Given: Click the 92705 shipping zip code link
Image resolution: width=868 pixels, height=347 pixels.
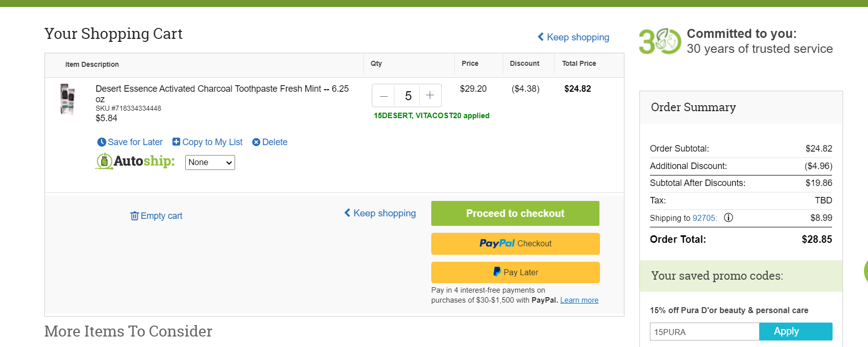Looking at the screenshot, I should click(704, 218).
